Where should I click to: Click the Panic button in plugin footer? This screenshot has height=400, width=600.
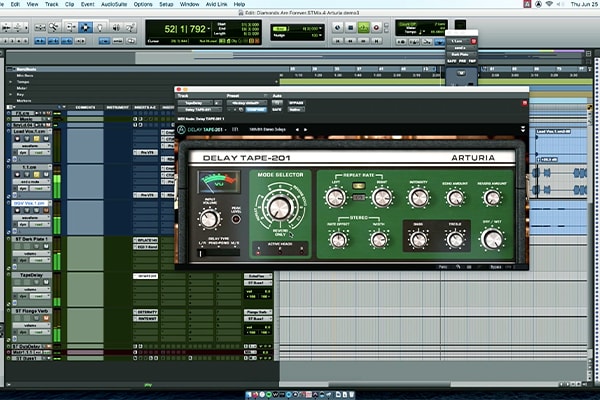tap(443, 267)
